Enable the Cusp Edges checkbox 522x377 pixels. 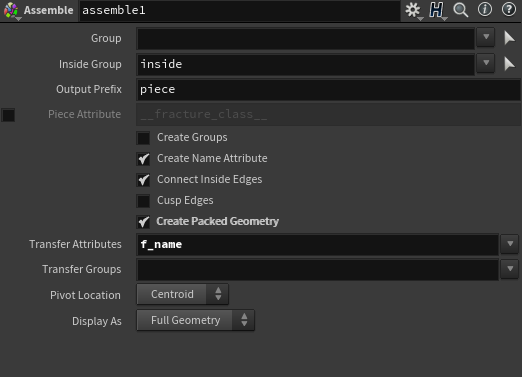tap(143, 201)
